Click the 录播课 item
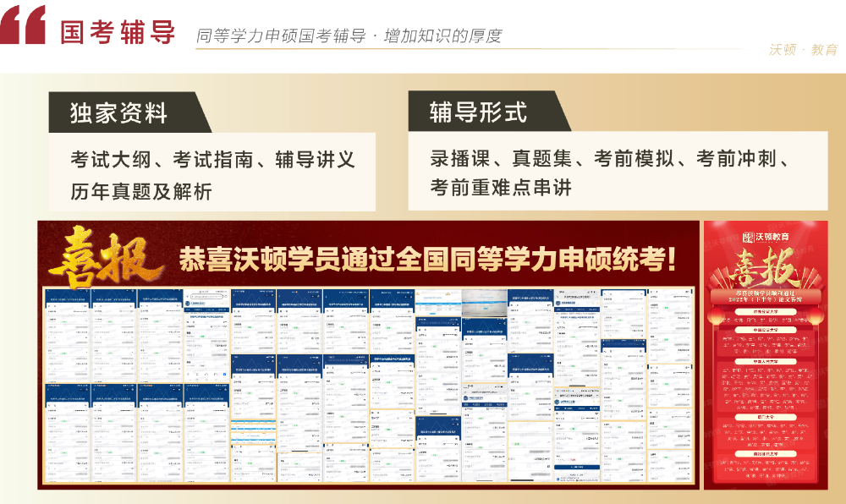The height and width of the screenshot is (504, 846). 460,158
